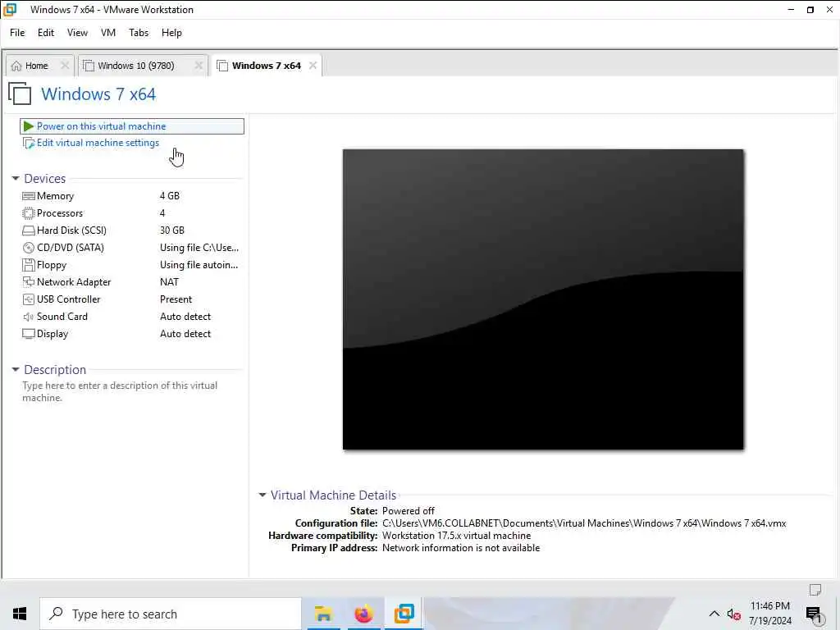This screenshot has width=840, height=630.
Task: Open the View menu
Action: point(77,33)
